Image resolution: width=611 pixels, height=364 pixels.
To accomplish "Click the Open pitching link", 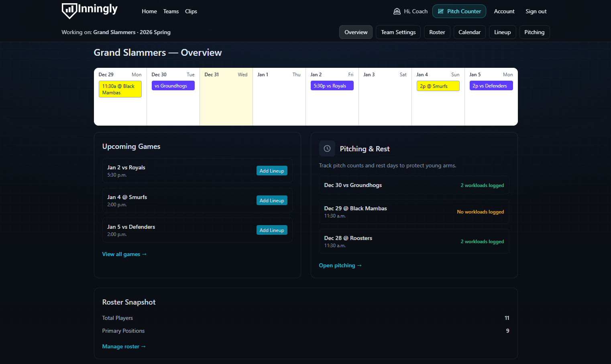I will pyautogui.click(x=340, y=265).
